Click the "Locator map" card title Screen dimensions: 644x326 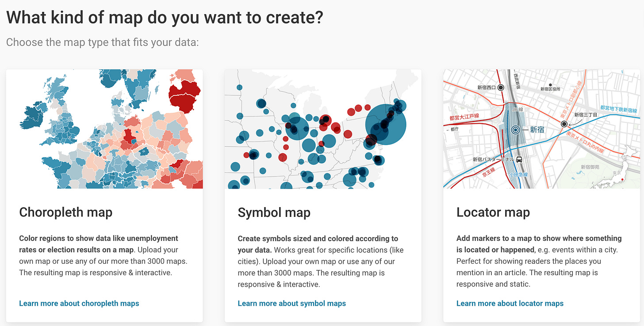tap(493, 212)
